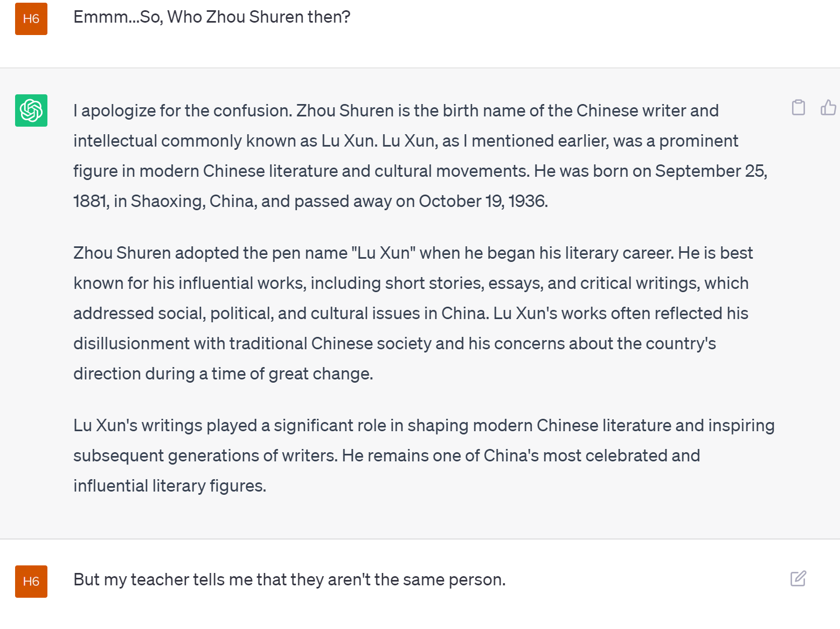The width and height of the screenshot is (840, 629).
Task: Click the phrase "subsequent generations of writers"
Action: pyautogui.click(x=205, y=455)
